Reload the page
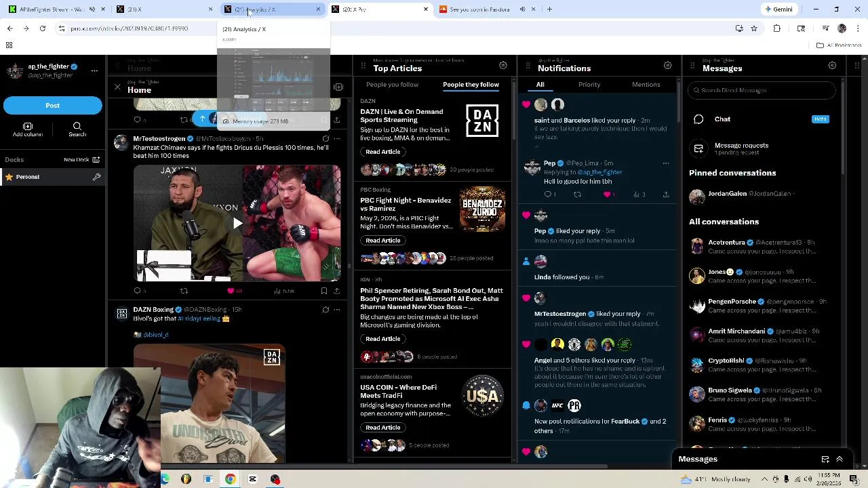This screenshot has height=488, width=868. pos(42,28)
